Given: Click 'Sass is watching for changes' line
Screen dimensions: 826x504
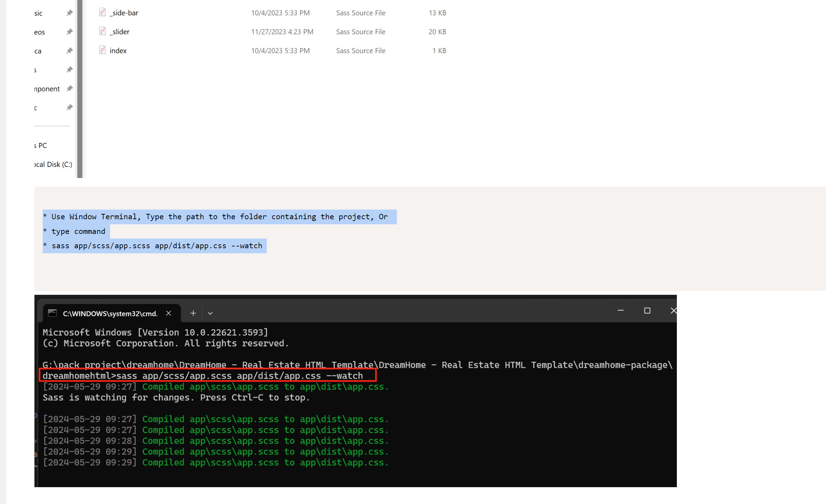Looking at the screenshot, I should tap(176, 398).
